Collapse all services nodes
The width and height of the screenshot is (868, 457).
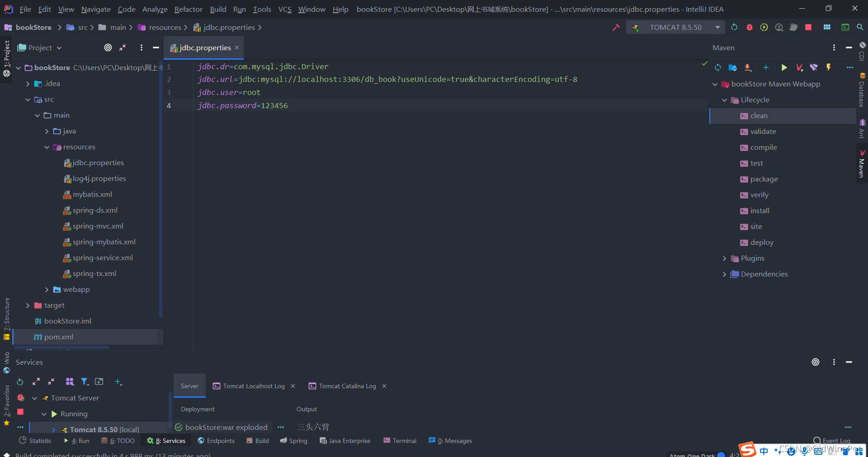pyautogui.click(x=51, y=382)
